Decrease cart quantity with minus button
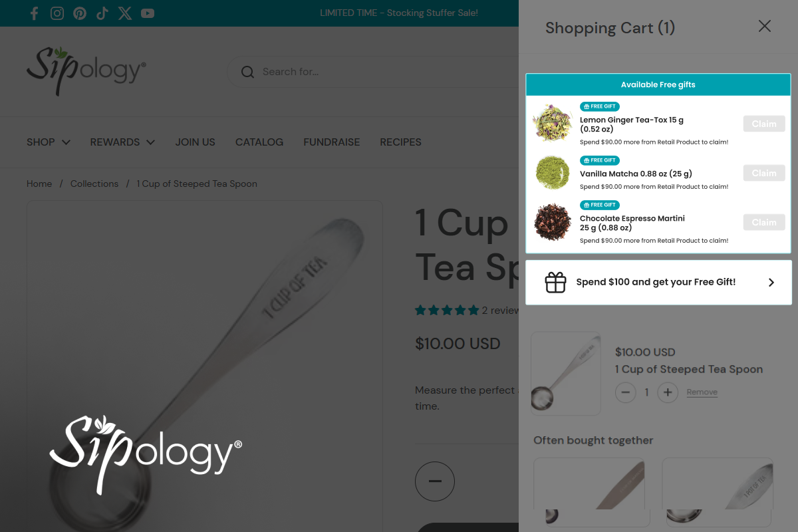The height and width of the screenshot is (532, 798). [x=625, y=392]
